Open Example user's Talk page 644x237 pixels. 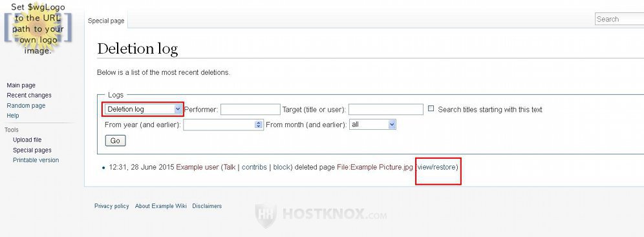coord(229,167)
